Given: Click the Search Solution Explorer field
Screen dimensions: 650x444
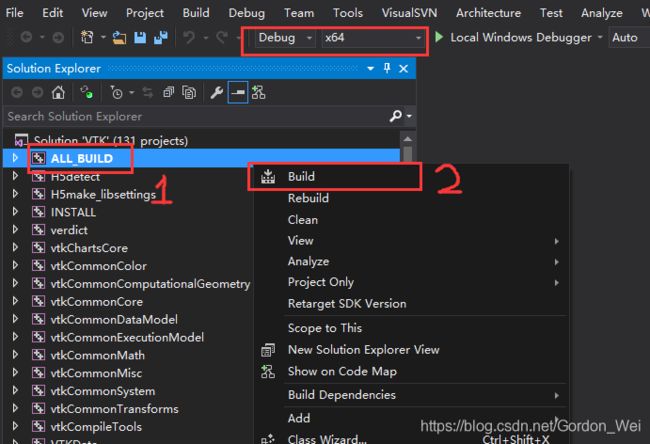Looking at the screenshot, I should pos(196,116).
